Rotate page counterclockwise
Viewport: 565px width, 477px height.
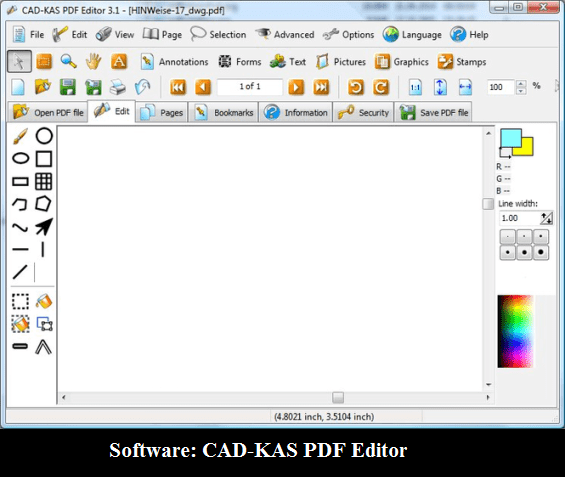tap(356, 87)
